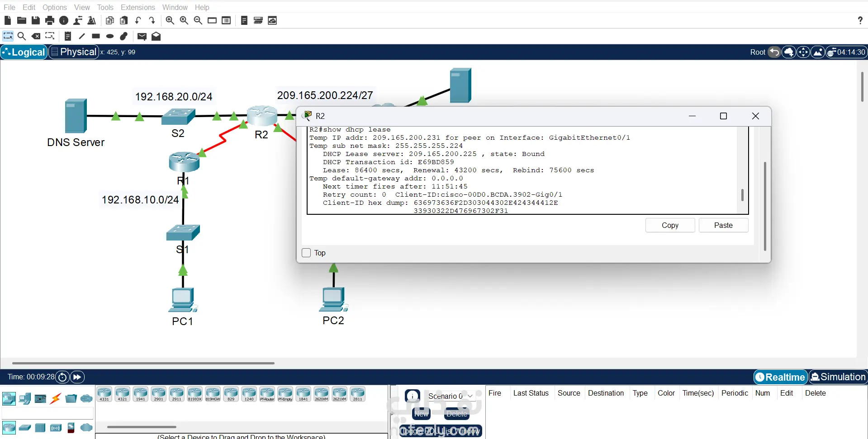
Task: Click the Last Status column header
Action: tap(531, 393)
